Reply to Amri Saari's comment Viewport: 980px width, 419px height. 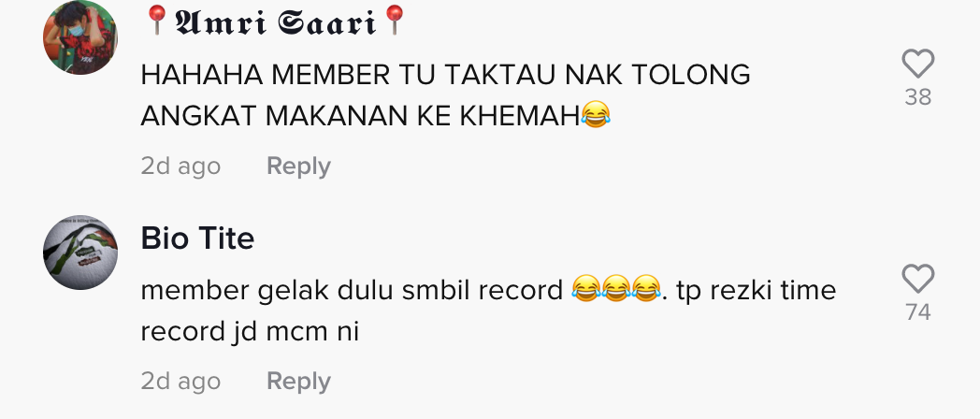tap(298, 166)
